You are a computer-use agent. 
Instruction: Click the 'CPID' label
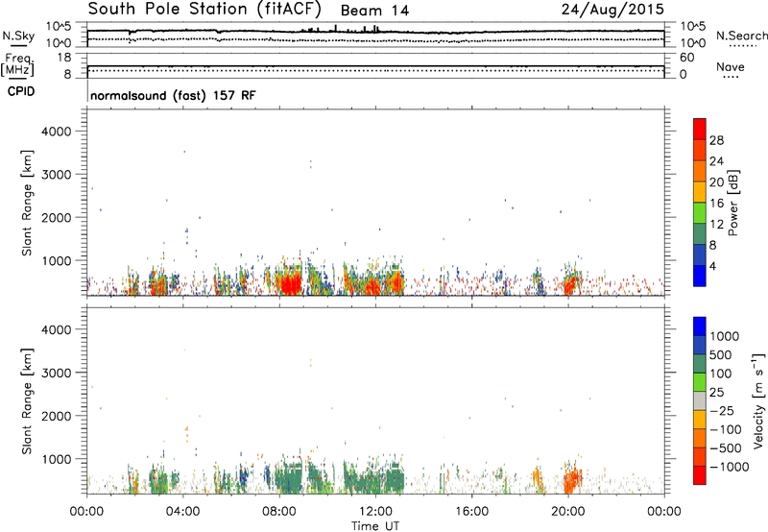21,91
